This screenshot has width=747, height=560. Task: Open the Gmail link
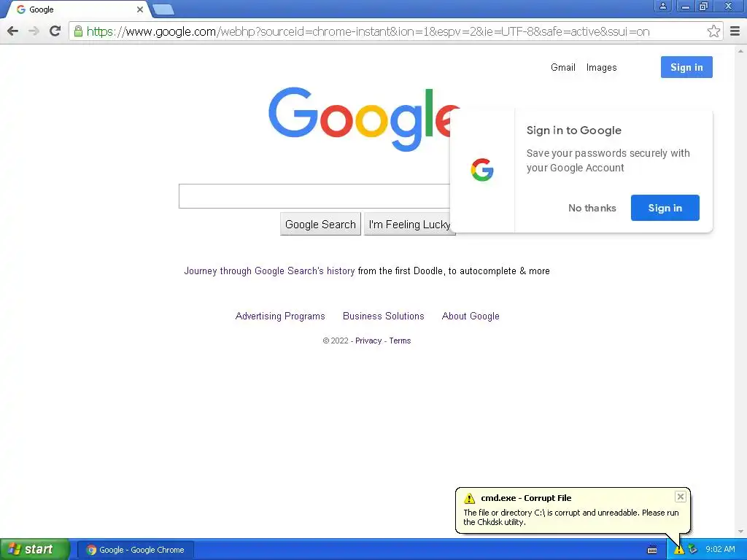pos(563,68)
